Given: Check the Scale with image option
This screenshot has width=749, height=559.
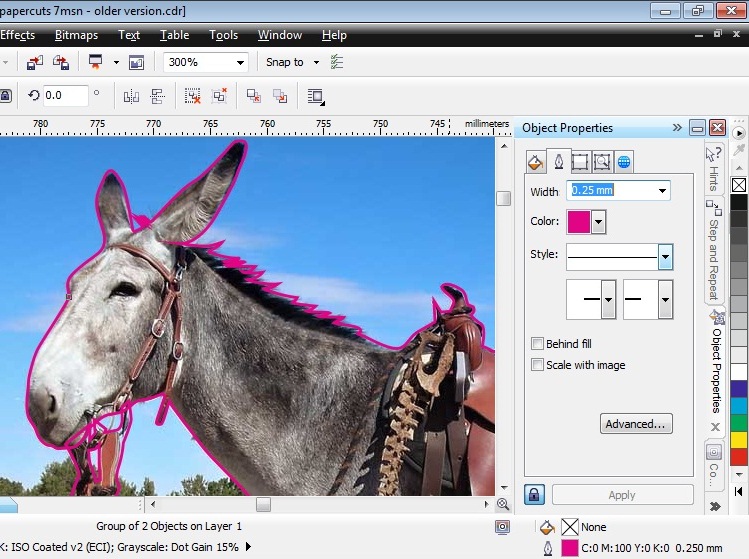Looking at the screenshot, I should point(538,365).
